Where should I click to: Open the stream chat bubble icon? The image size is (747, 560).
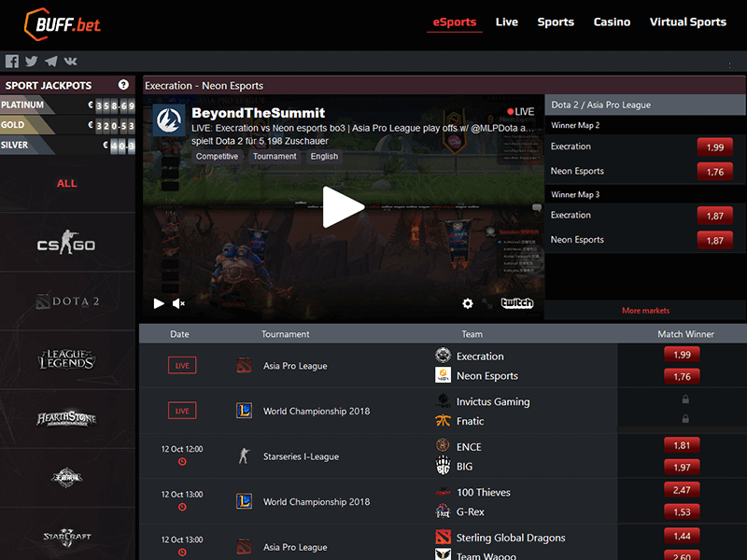click(x=537, y=207)
